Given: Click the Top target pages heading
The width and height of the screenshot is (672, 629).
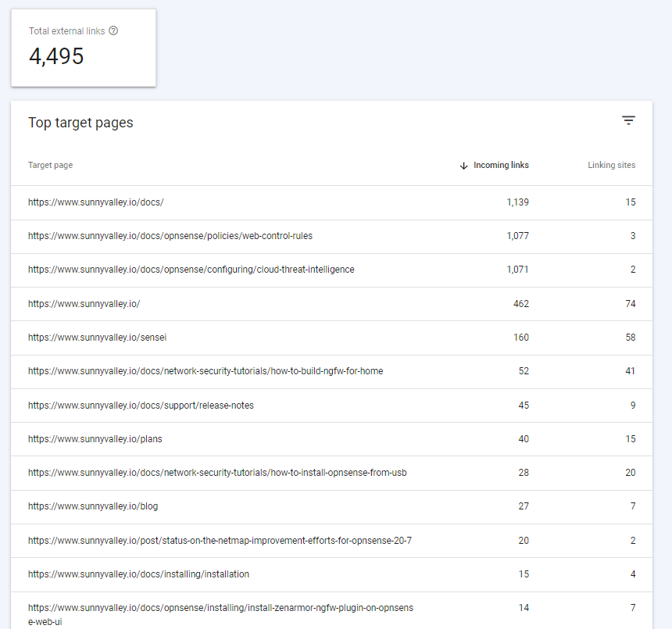Looking at the screenshot, I should 80,123.
